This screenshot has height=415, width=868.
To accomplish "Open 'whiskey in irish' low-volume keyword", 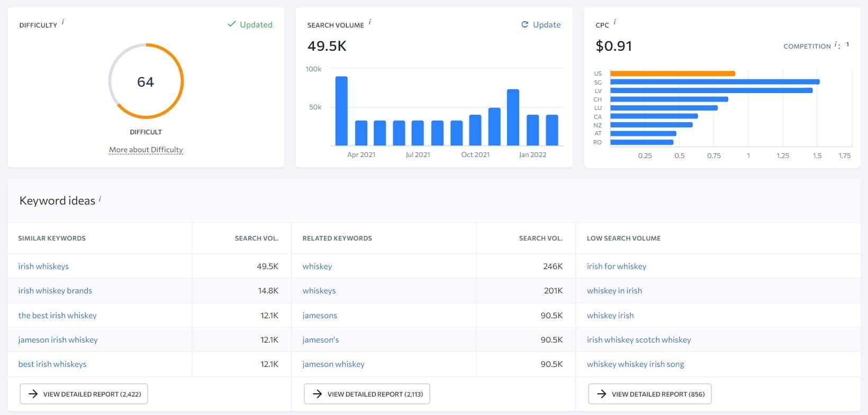I will [x=614, y=290].
